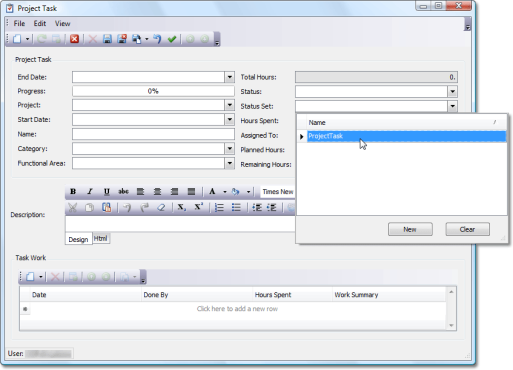Justify the description text

pyautogui.click(x=191, y=192)
